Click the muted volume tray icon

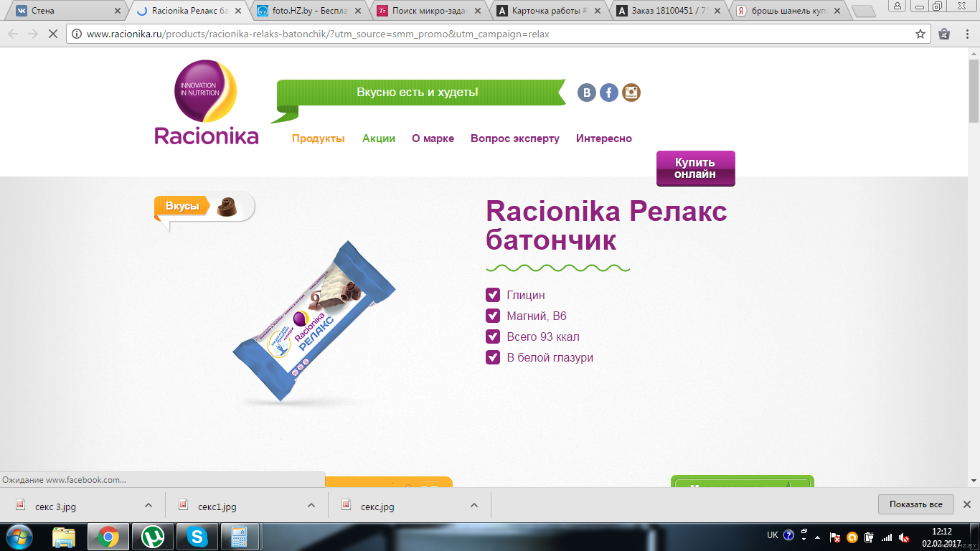[905, 537]
